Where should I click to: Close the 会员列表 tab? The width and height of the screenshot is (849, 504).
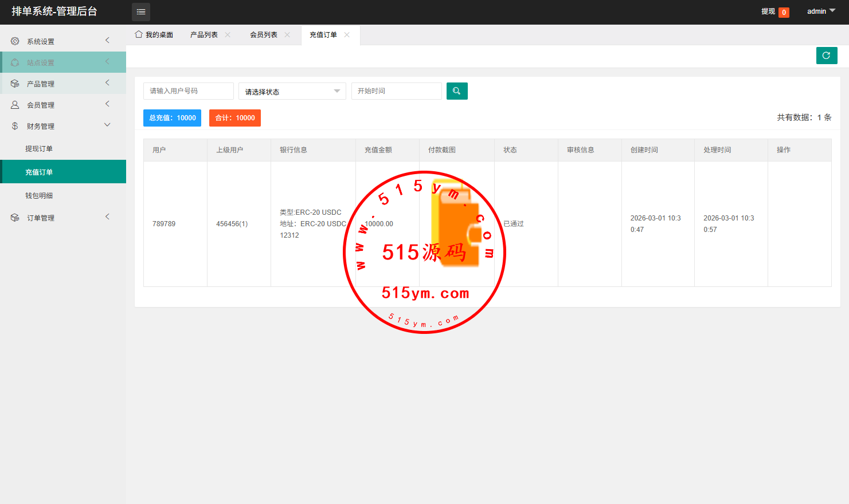coord(287,35)
